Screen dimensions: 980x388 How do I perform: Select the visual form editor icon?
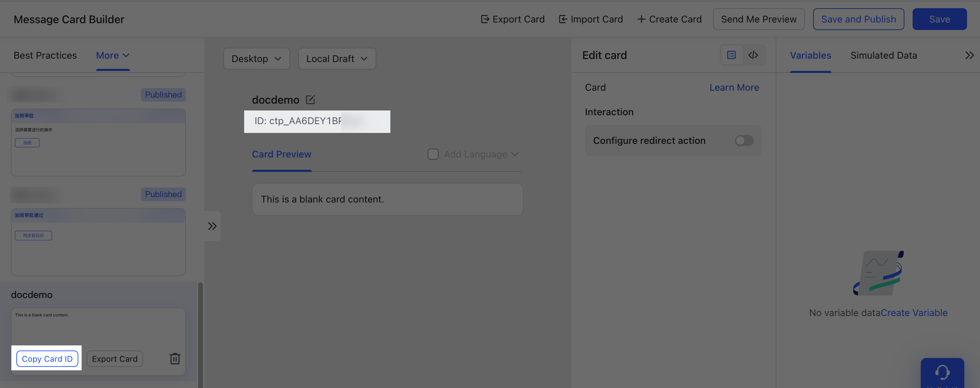pyautogui.click(x=731, y=55)
